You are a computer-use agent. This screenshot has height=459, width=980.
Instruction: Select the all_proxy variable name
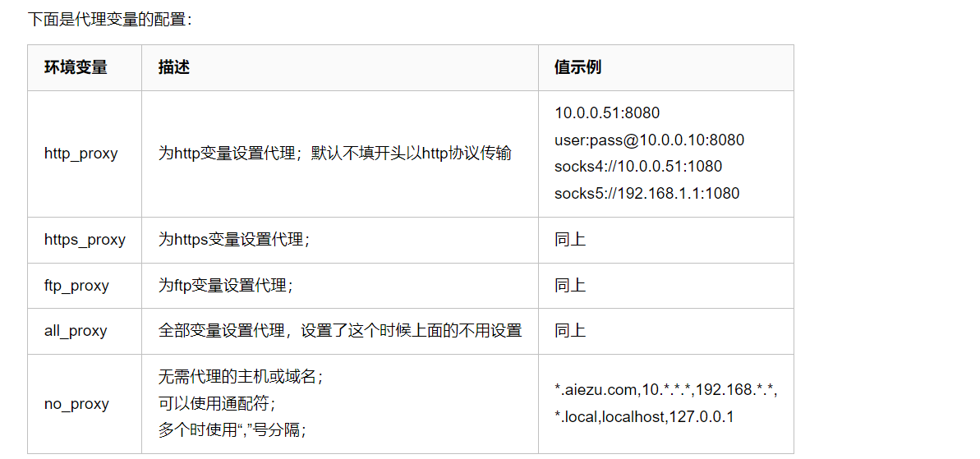pos(76,331)
